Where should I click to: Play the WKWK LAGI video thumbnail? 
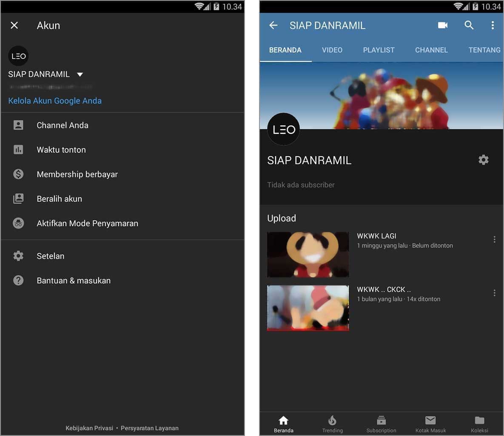308,254
